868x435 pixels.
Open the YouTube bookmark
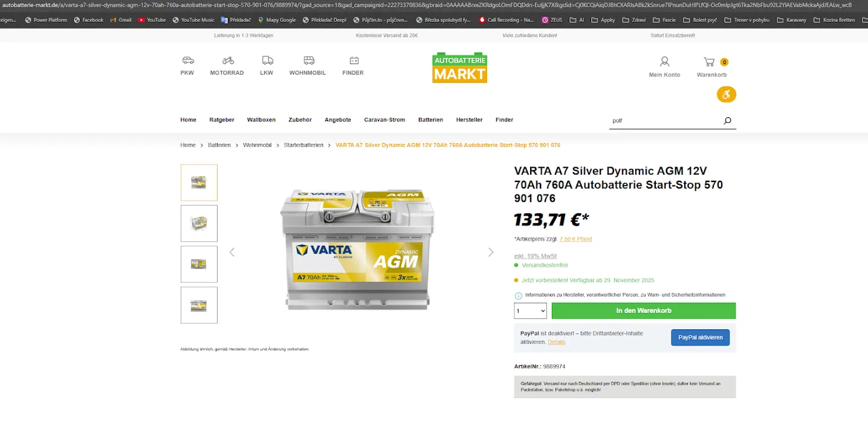tap(152, 20)
